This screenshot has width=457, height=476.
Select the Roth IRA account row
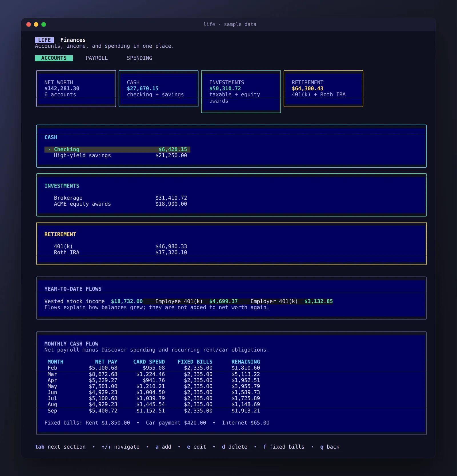(x=117, y=252)
